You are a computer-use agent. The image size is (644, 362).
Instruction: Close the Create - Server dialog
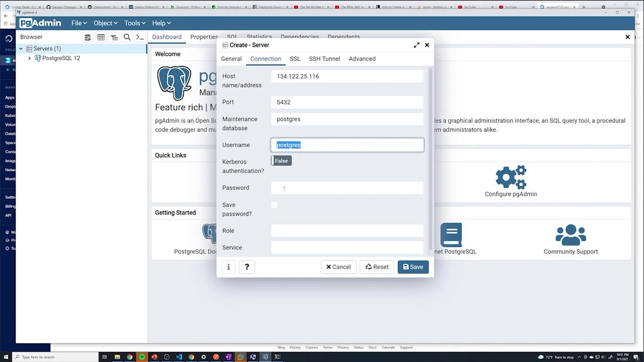click(427, 45)
